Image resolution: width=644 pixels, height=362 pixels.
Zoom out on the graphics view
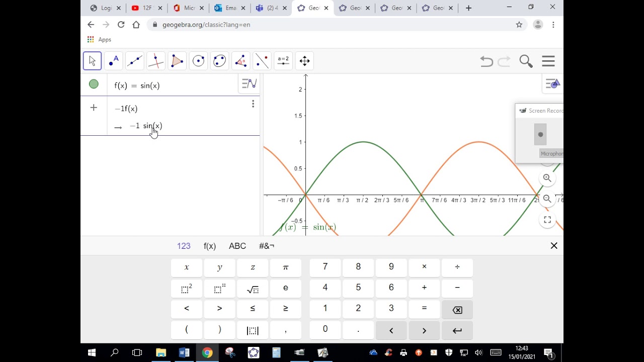point(547,199)
